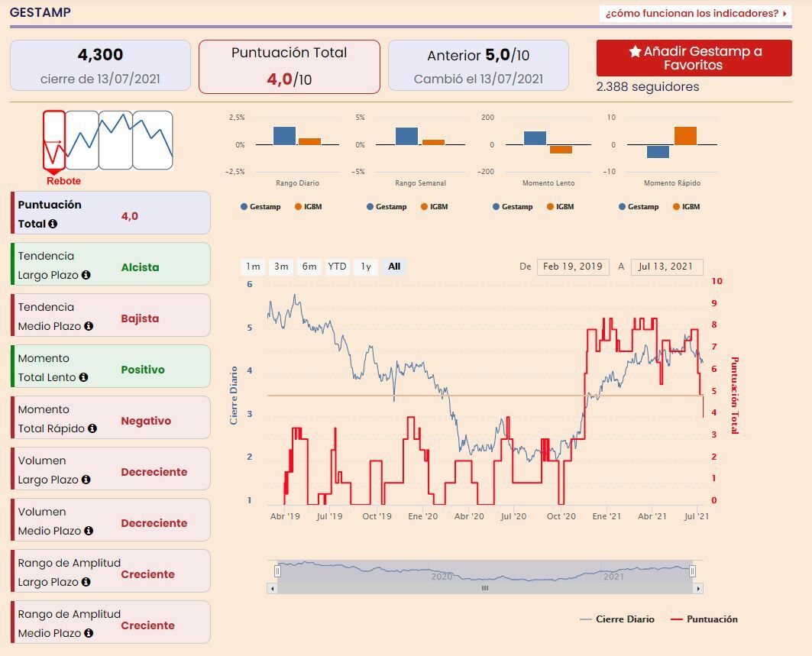The width and height of the screenshot is (812, 656).
Task: Open info icon for Rango de Amplitud Medio Plazo
Action: coord(89,633)
